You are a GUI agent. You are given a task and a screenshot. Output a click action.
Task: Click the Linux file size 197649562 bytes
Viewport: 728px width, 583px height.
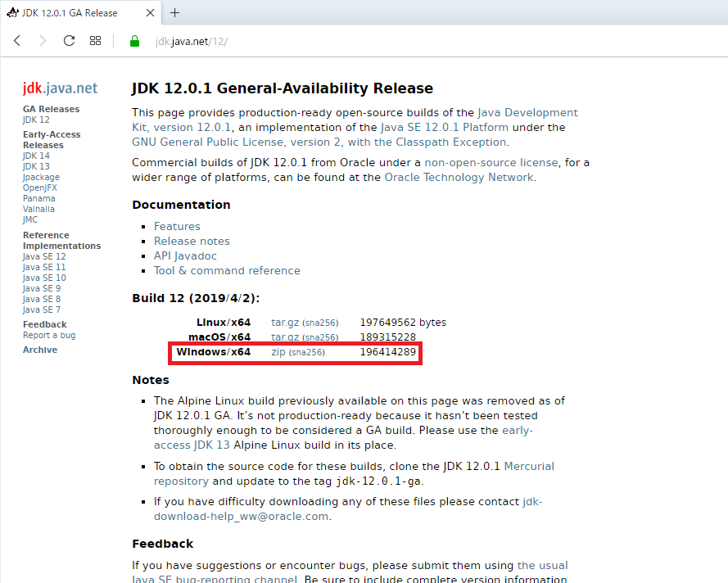(x=403, y=322)
